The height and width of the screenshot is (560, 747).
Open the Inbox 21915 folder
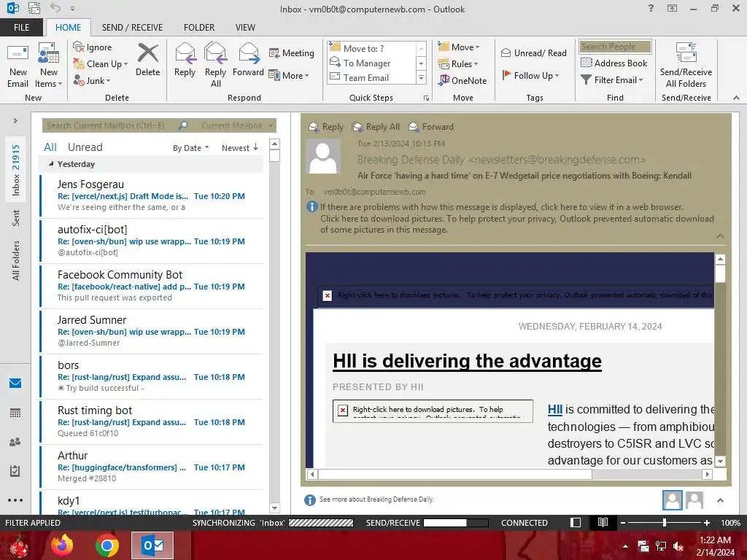click(16, 170)
